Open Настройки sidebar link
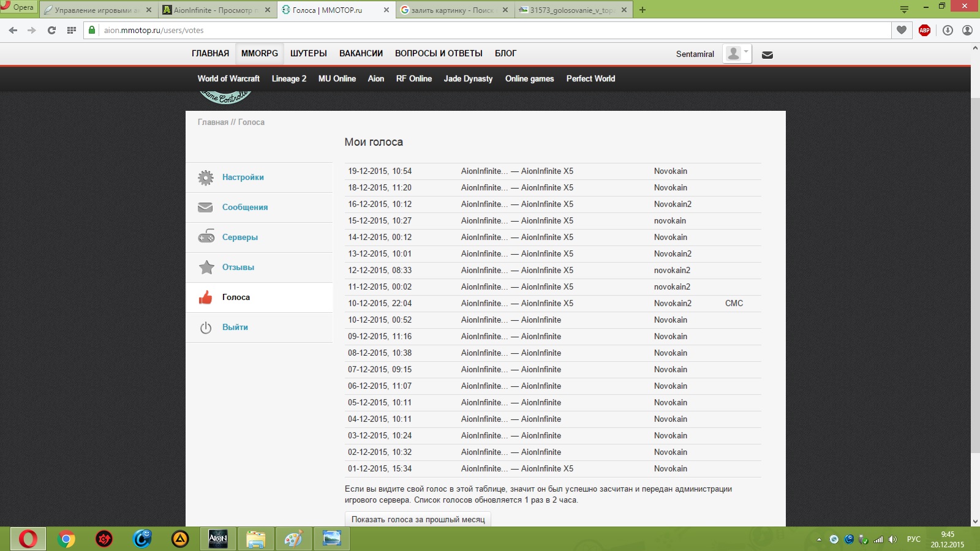The height and width of the screenshot is (551, 980). pos(243,177)
